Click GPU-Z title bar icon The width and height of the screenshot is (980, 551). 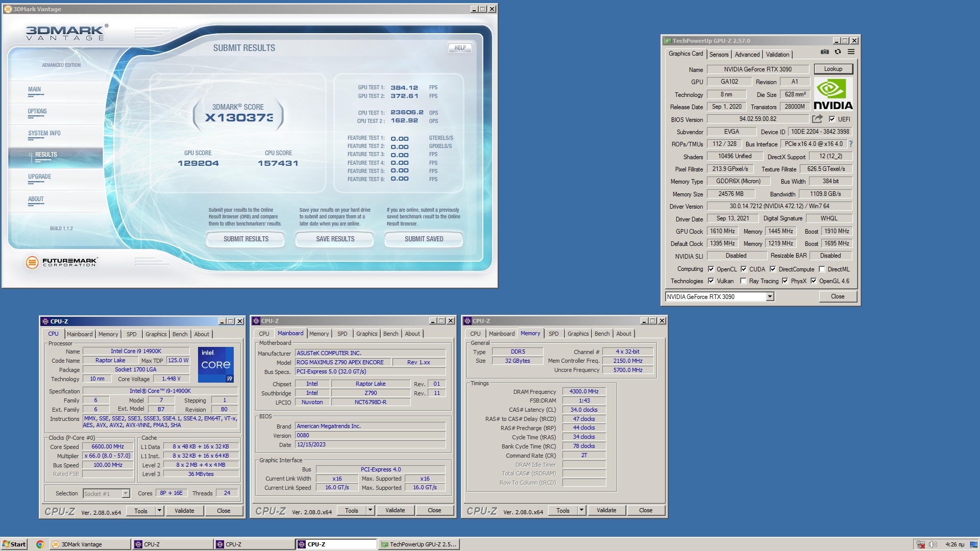(667, 41)
